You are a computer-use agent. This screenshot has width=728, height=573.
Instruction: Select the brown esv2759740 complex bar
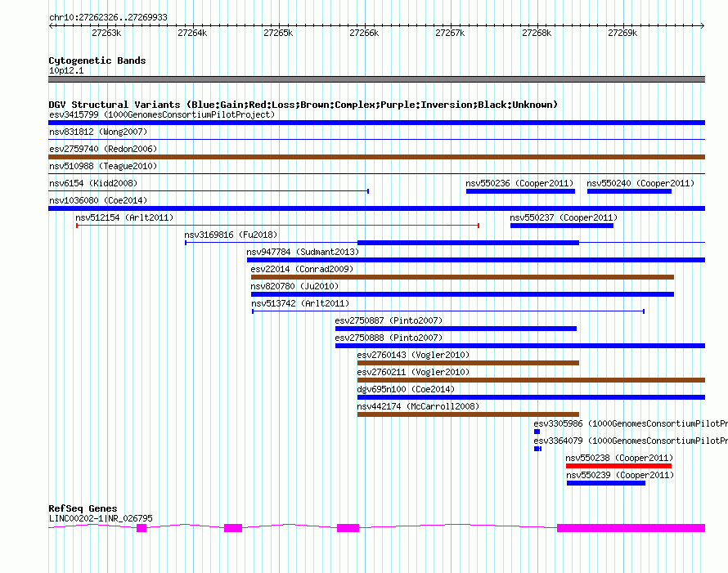(376, 157)
